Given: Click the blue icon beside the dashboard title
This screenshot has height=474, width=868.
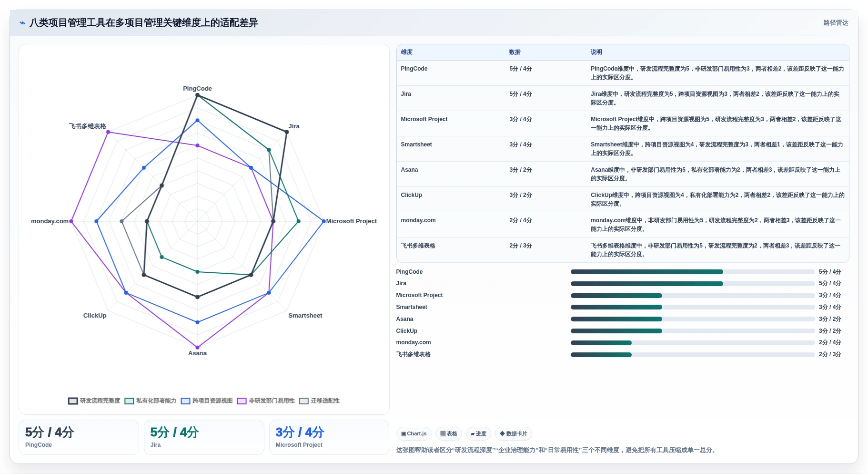Looking at the screenshot, I should coord(22,23).
